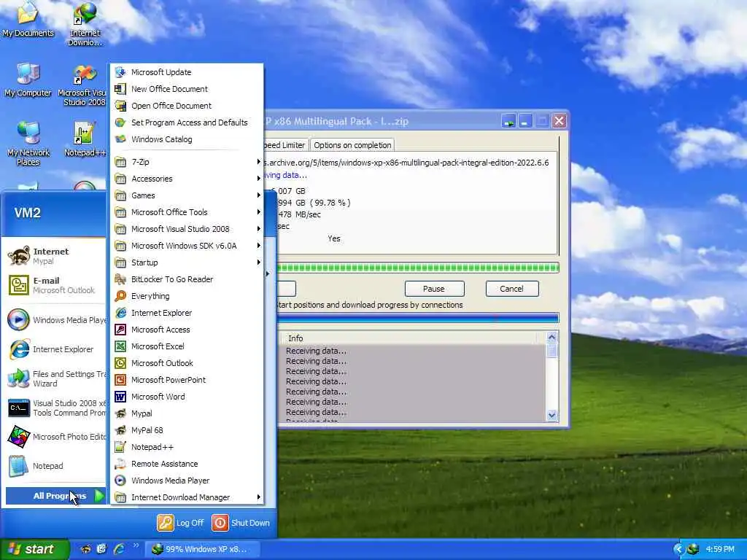747x560 pixels.
Task: Expand Microsoft Visual Studio 2008 submenu
Action: point(187,228)
